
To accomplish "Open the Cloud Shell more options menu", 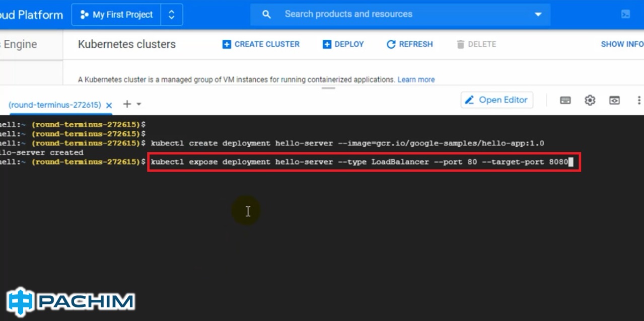I will click(639, 100).
